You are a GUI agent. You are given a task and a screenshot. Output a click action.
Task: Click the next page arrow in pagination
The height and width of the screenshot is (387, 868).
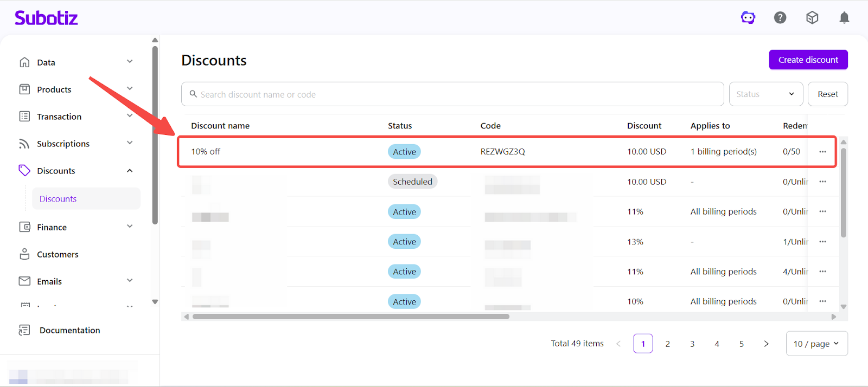tap(766, 344)
